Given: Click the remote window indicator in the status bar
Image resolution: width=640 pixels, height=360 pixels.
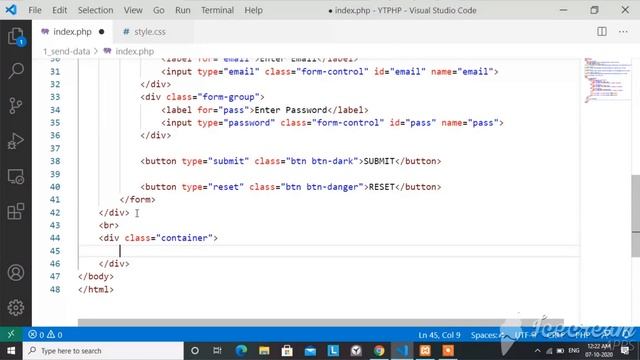Looking at the screenshot, I should pos(11,335).
